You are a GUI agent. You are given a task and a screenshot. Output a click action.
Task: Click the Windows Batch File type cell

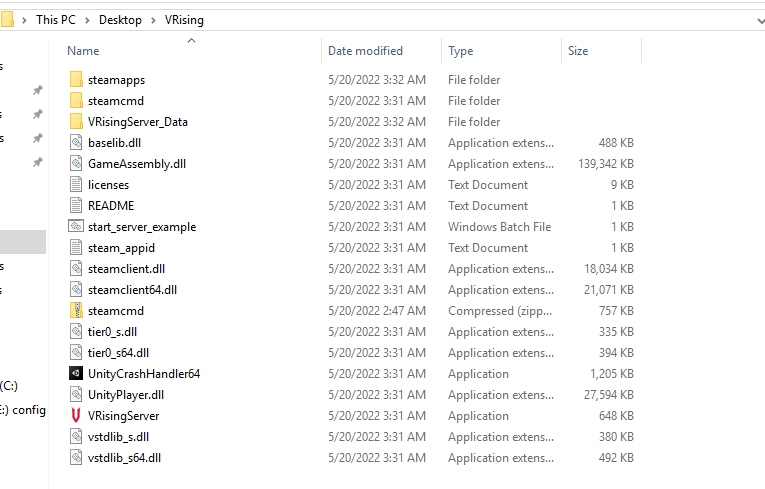coord(500,226)
